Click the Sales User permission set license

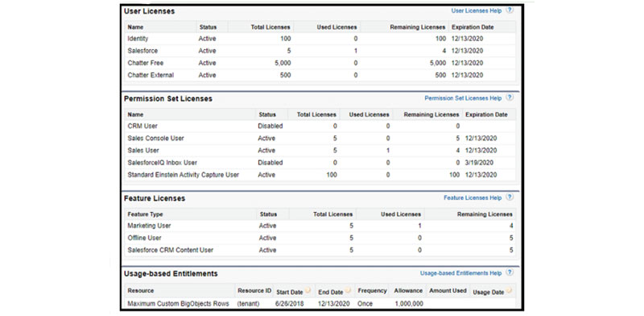tap(143, 150)
